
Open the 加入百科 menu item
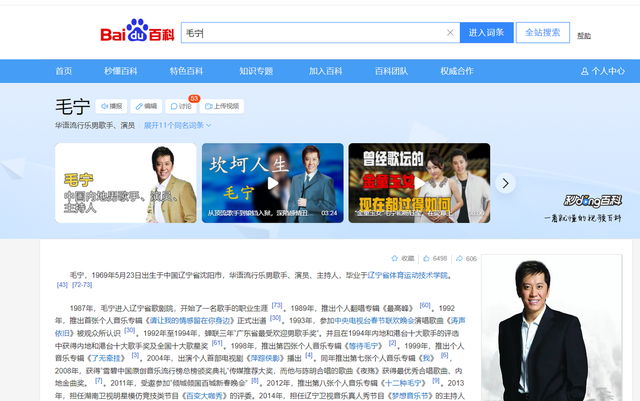(x=326, y=71)
